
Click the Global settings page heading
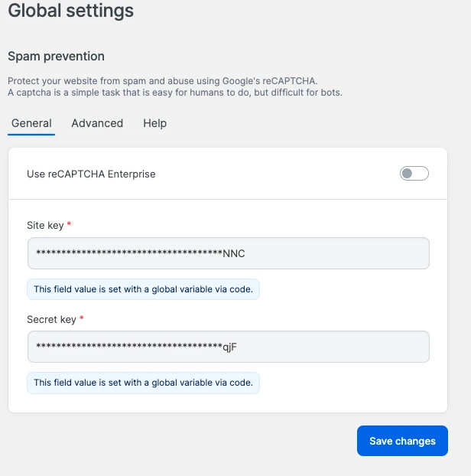[x=70, y=11]
